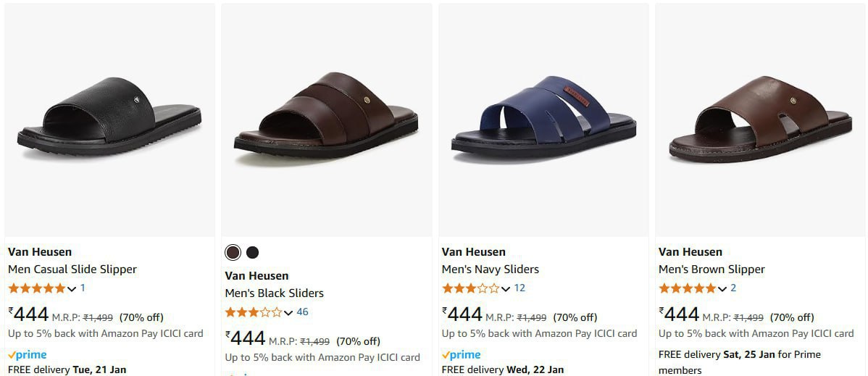Open Men's Navy Sliders title link
The width and height of the screenshot is (868, 376).
[x=491, y=270]
